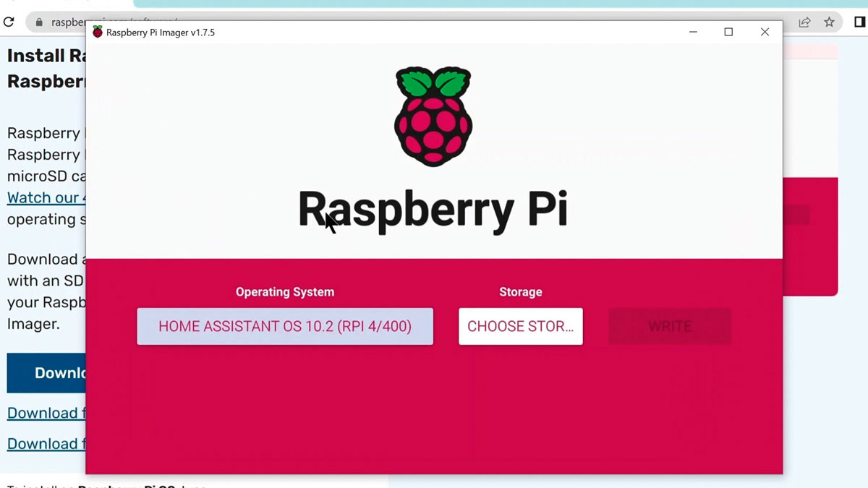The width and height of the screenshot is (868, 488).
Task: Open the browser share page icon
Action: pyautogui.click(x=804, y=22)
